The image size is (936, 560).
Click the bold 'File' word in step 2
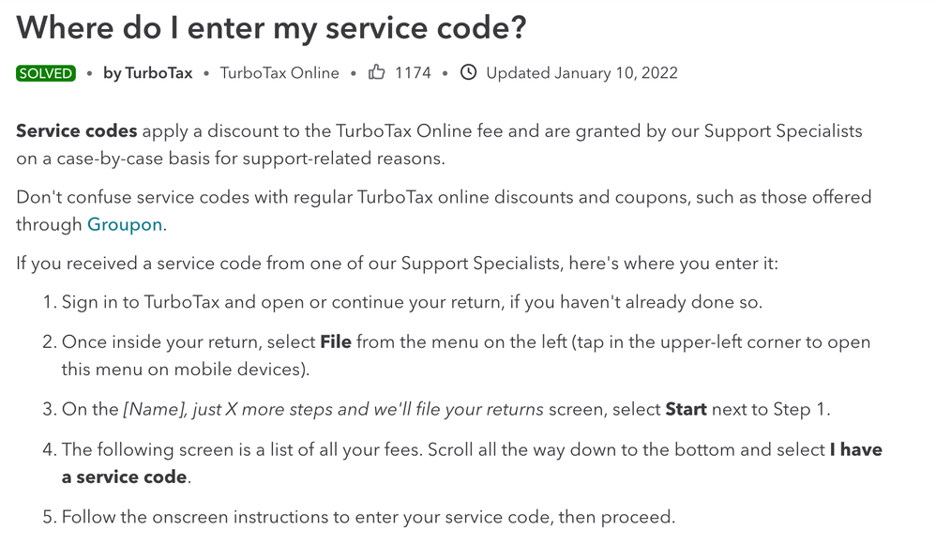pos(336,342)
